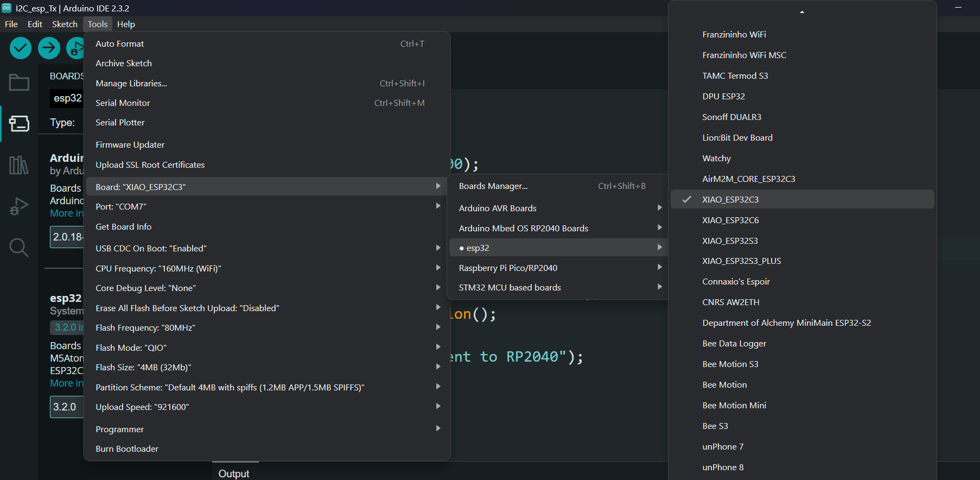Viewport: 980px width, 480px height.
Task: Click the esp32 boards search field
Action: 67,98
